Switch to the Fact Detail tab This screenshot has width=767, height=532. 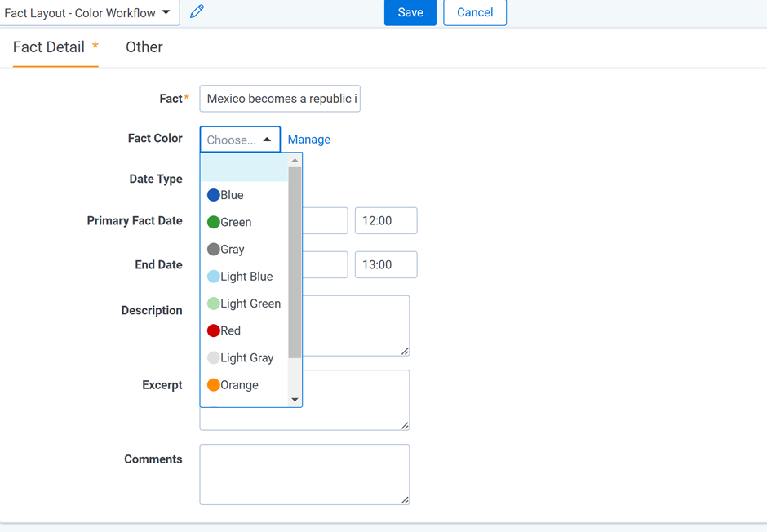[55, 47]
